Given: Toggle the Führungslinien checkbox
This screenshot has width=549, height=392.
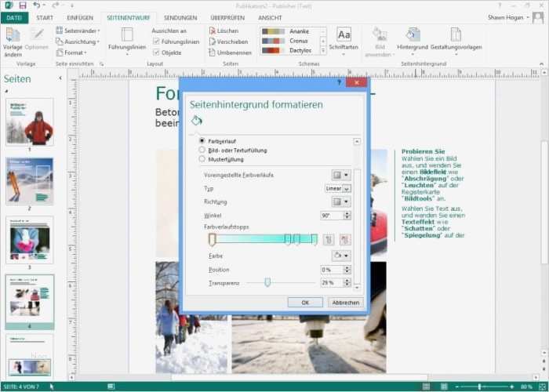Looking at the screenshot, I should pyautogui.click(x=157, y=42).
